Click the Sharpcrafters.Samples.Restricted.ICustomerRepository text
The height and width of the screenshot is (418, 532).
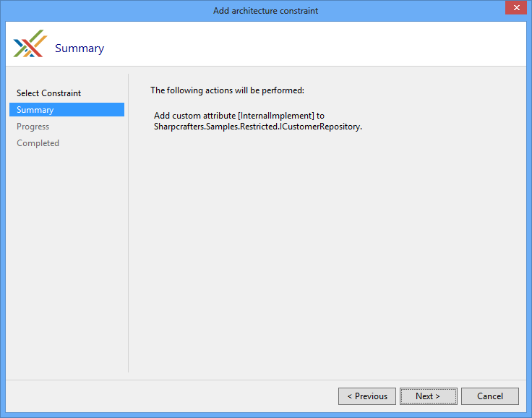tap(257, 127)
